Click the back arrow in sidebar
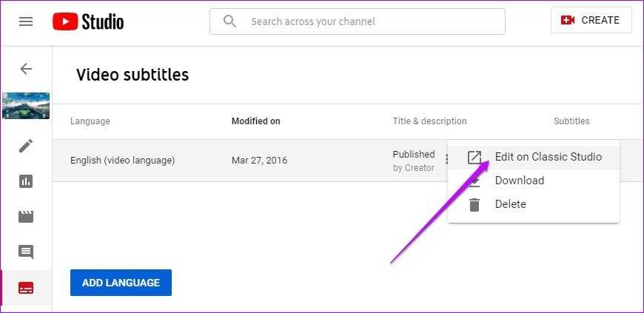 coord(26,69)
